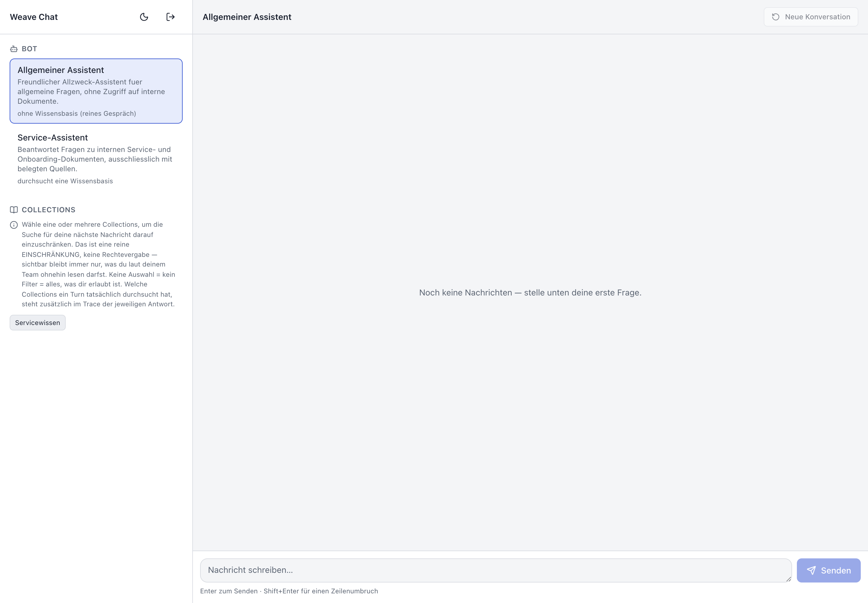
Task: Click the robot icon beside BOT heading
Action: click(x=14, y=49)
